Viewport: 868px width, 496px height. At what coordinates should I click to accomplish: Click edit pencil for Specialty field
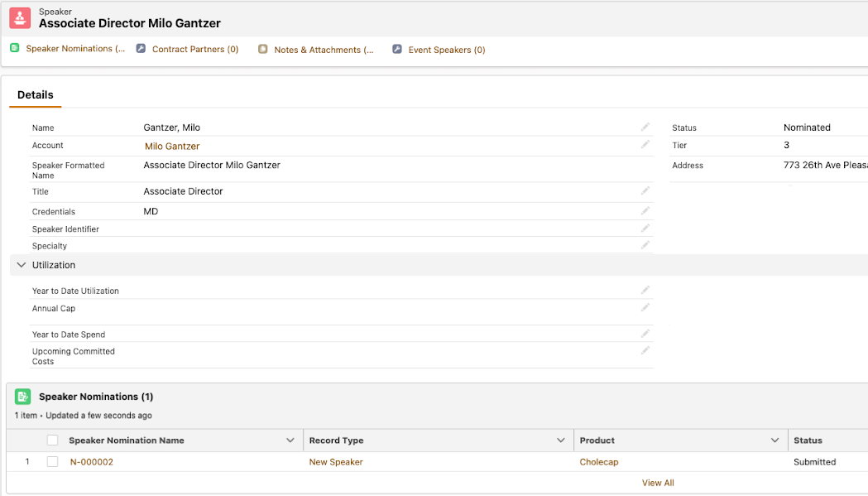coord(645,245)
